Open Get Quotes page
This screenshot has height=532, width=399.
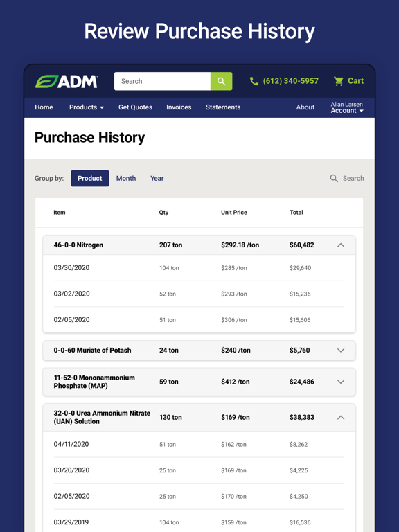tap(135, 107)
